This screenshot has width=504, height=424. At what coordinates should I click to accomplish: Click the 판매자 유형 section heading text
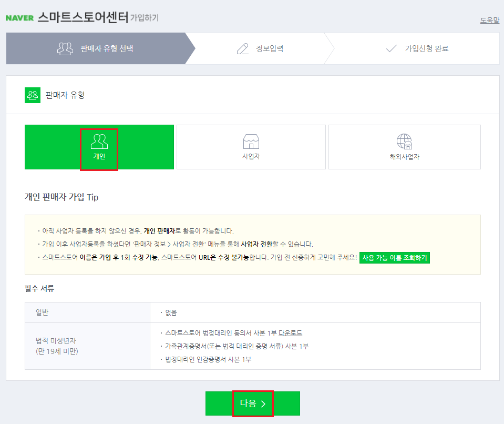coord(65,95)
